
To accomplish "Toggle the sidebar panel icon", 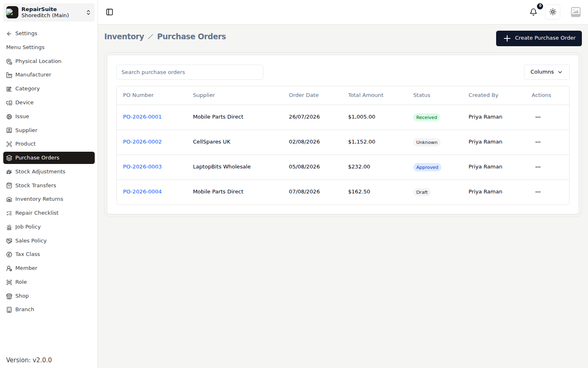I will click(x=109, y=12).
